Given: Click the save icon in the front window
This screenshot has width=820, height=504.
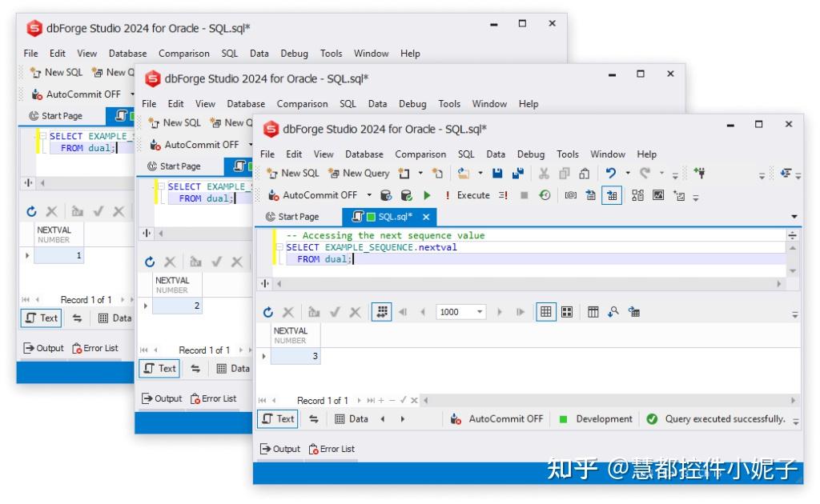Looking at the screenshot, I should pyautogui.click(x=497, y=174).
